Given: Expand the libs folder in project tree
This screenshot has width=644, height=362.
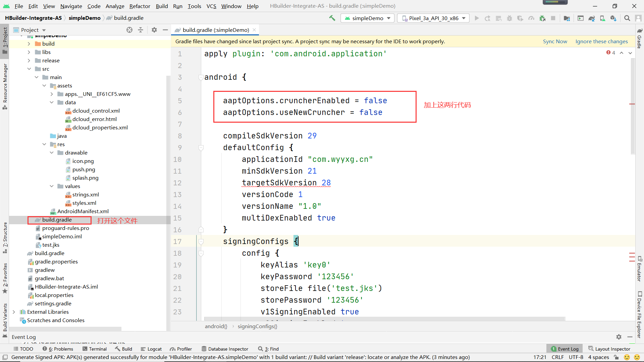Looking at the screenshot, I should [x=29, y=52].
